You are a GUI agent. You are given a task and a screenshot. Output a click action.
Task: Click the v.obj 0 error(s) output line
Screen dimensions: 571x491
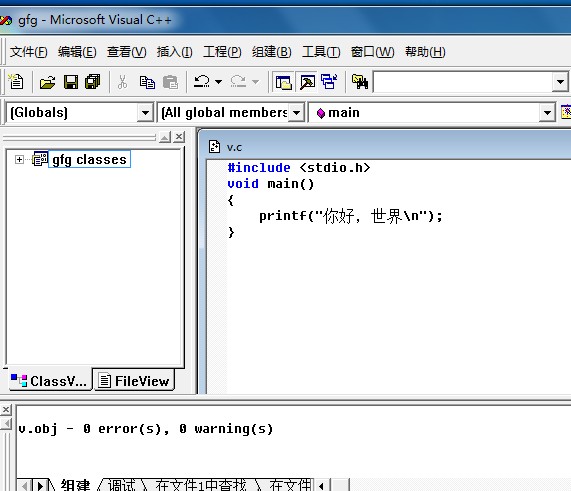(x=146, y=429)
